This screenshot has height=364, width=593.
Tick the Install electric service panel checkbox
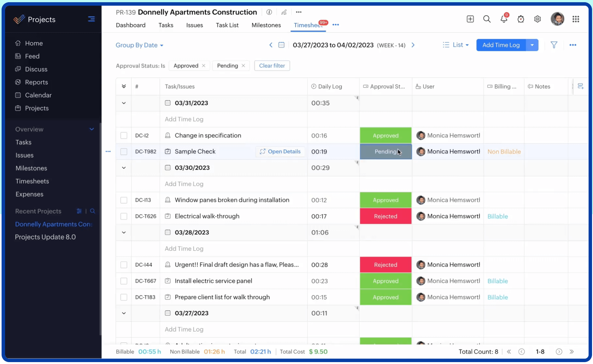point(124,281)
